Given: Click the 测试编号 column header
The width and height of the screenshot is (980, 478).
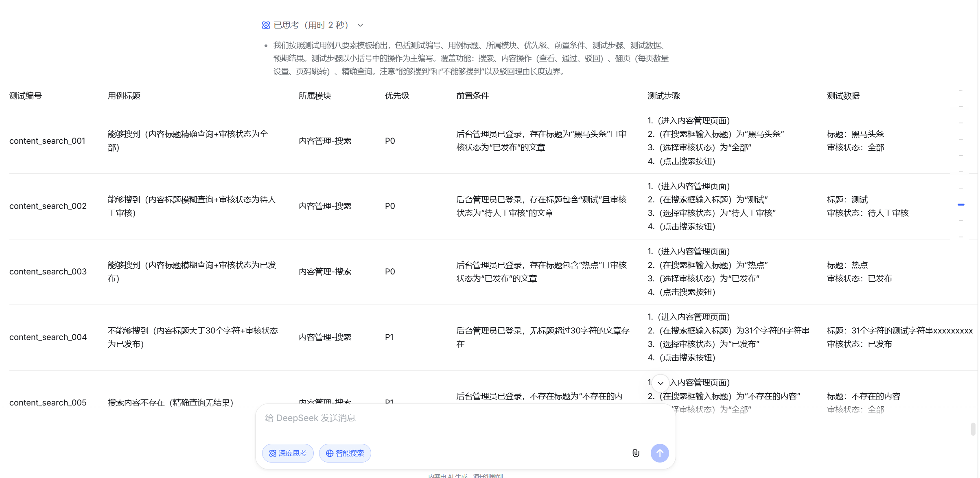Looking at the screenshot, I should coord(26,96).
